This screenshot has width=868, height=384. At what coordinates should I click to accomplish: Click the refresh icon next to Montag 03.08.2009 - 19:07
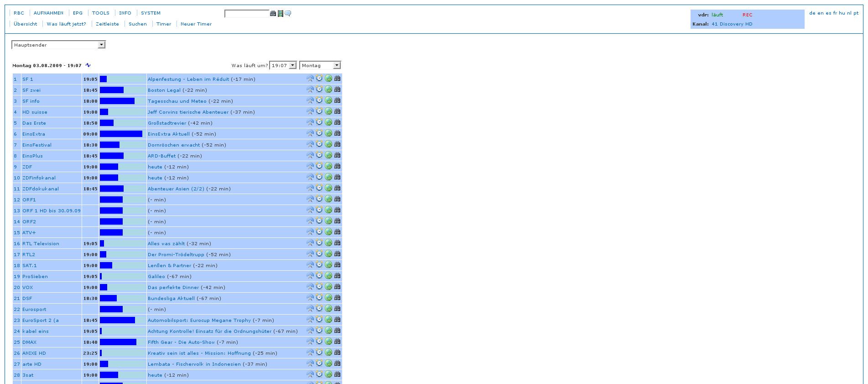(x=88, y=65)
